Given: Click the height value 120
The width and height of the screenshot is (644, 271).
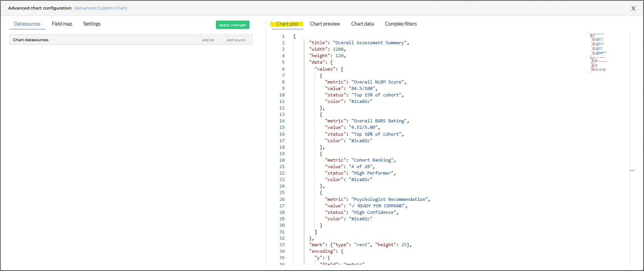Looking at the screenshot, I should pyautogui.click(x=339, y=56).
